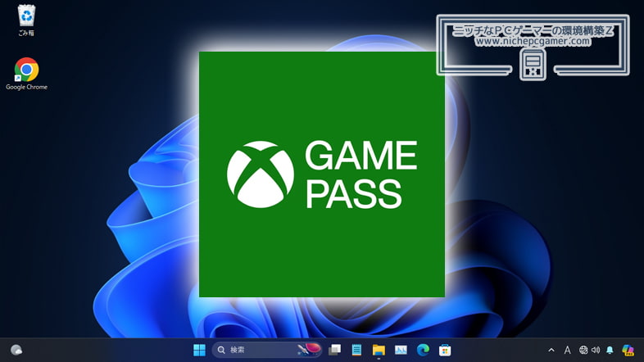The width and height of the screenshot is (644, 362).
Task: Launch the Notepad app from the taskbar
Action: (356, 350)
